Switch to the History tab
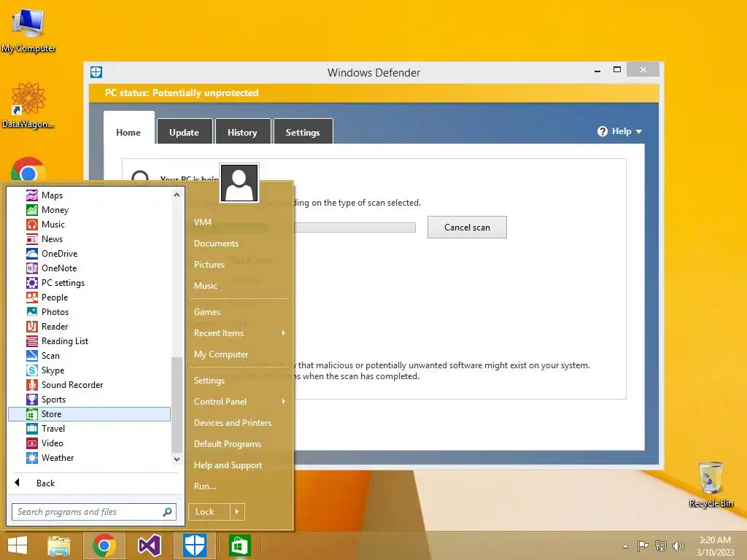747x560 pixels. tap(242, 132)
